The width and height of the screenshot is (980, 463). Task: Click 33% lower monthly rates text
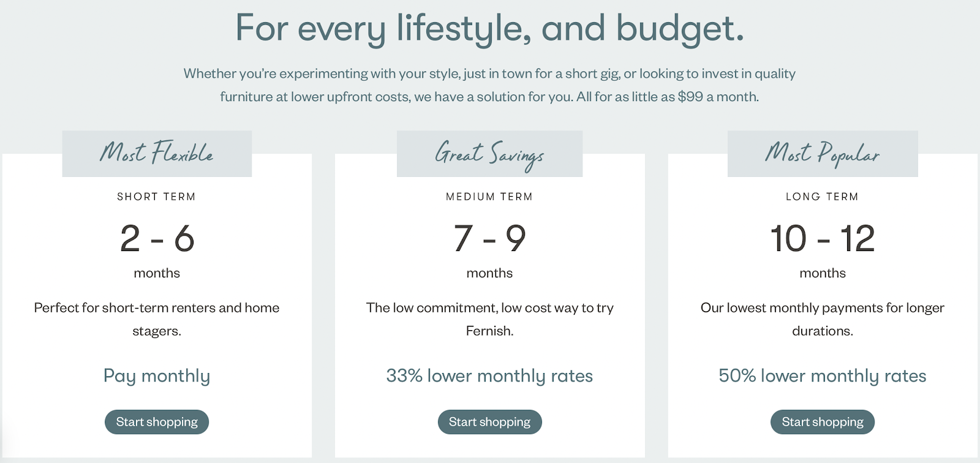489,375
